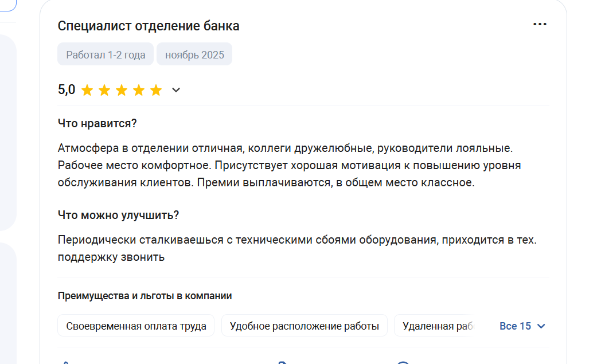Click review title Специалист отделение банка
Viewport: 601px width, 364px height.
pos(149,26)
